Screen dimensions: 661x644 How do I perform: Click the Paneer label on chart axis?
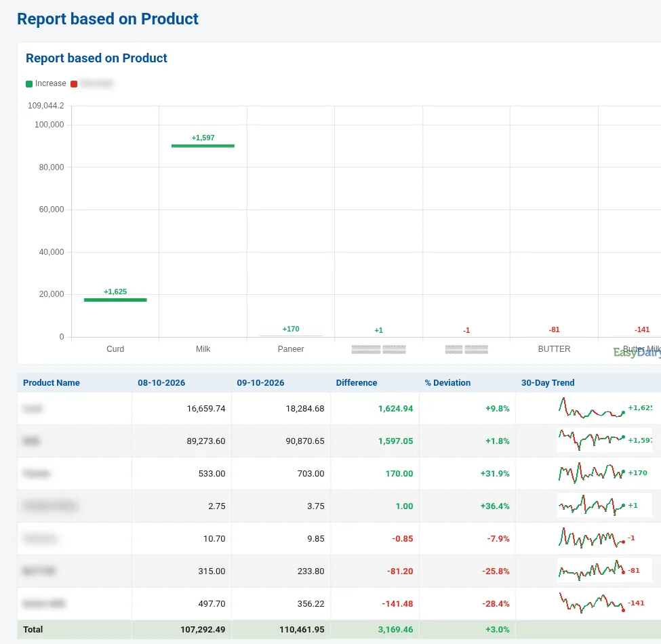tap(291, 349)
